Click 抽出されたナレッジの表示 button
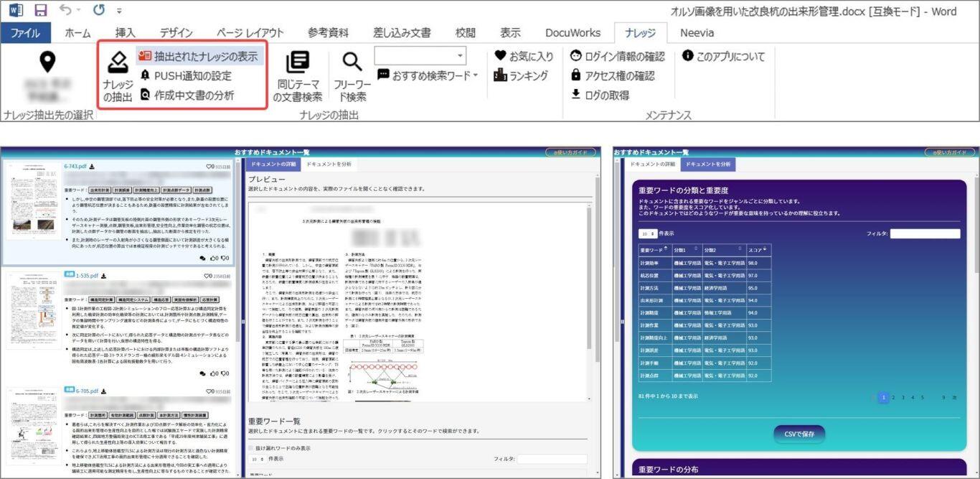This screenshot has width=980, height=479. pos(200,56)
